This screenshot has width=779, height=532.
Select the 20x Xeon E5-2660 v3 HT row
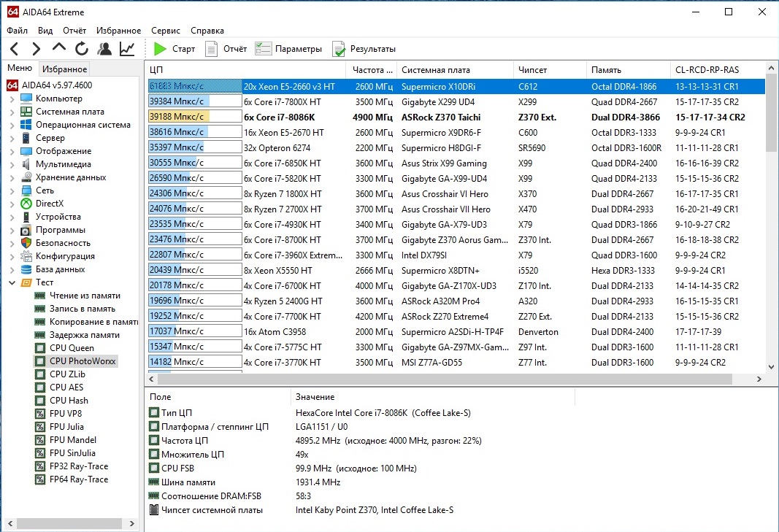tap(456, 86)
